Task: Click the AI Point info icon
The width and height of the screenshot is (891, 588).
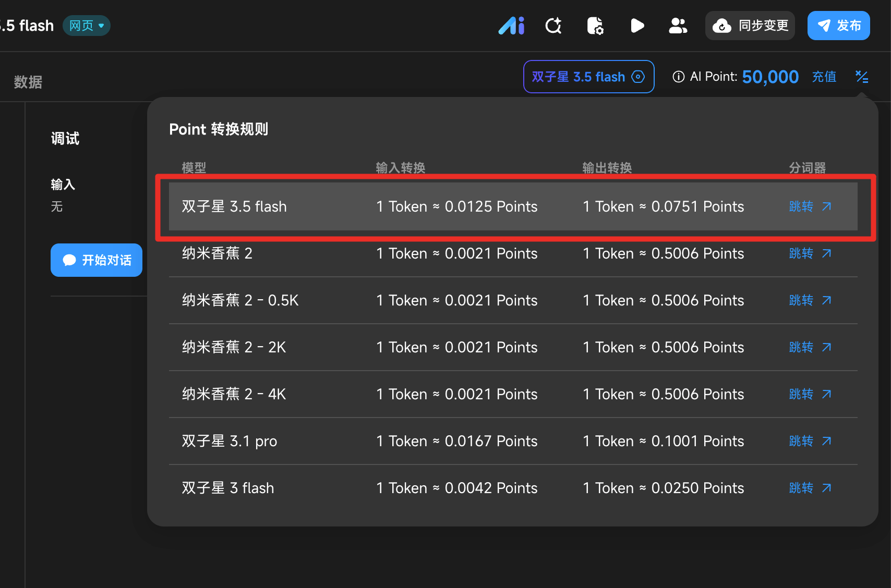Action: pyautogui.click(x=679, y=77)
